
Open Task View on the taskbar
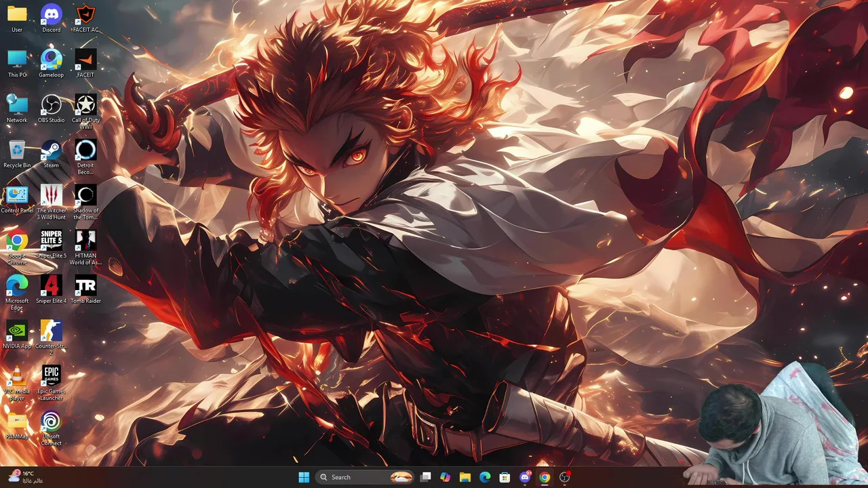point(425,477)
